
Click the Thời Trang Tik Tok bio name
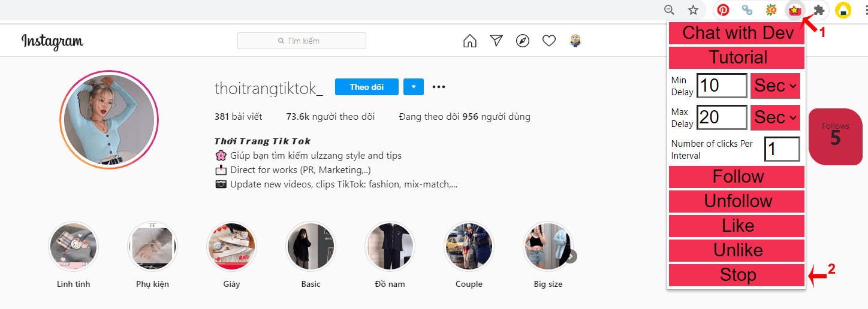[263, 141]
